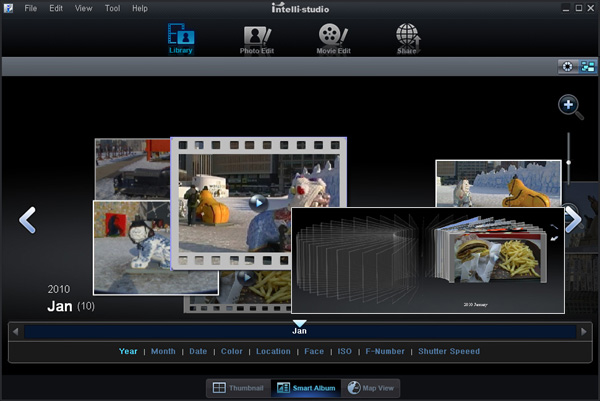Click the 2010 year label

pyautogui.click(x=59, y=289)
